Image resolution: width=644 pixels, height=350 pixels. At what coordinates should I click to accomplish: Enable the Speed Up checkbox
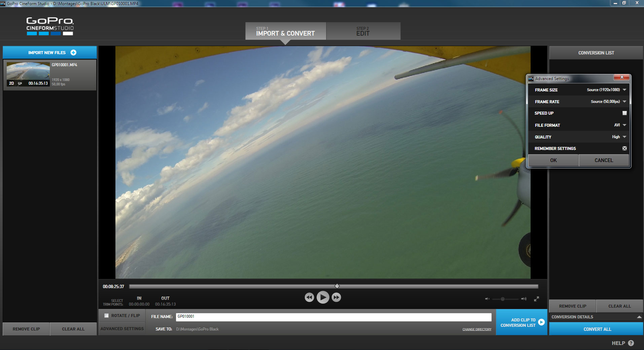pos(624,113)
